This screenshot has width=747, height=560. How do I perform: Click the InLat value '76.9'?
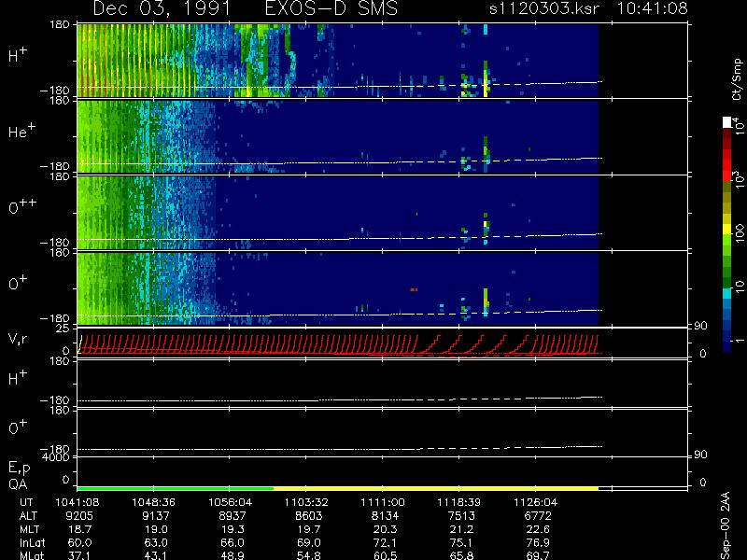coord(538,543)
